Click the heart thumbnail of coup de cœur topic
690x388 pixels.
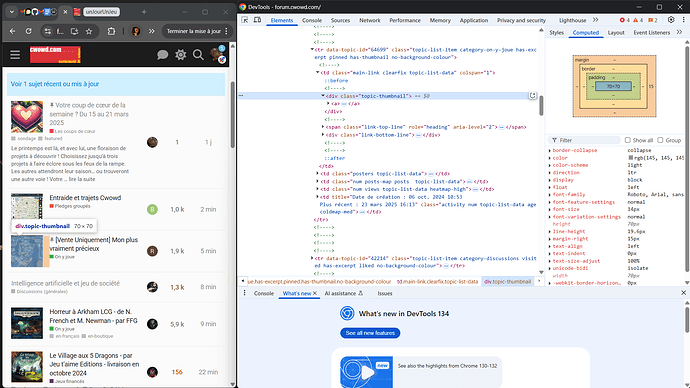[x=27, y=117]
